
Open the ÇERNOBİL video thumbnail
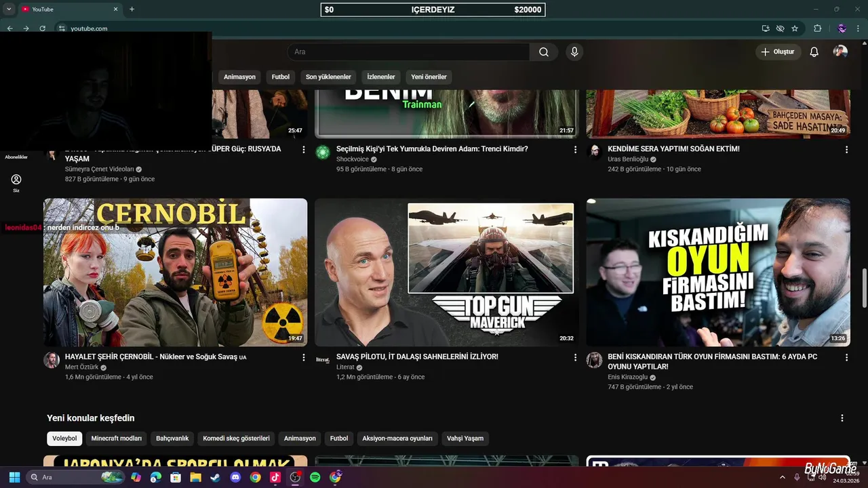click(176, 272)
